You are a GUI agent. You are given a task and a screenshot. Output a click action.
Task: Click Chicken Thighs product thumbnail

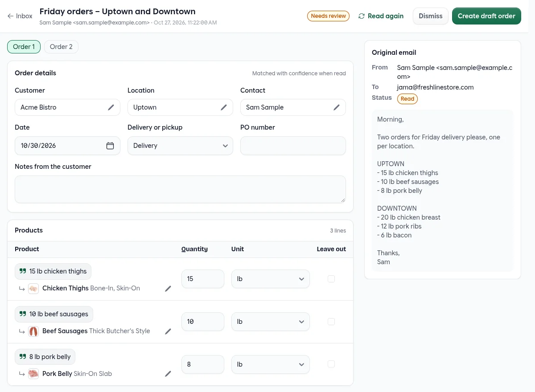[x=33, y=288]
